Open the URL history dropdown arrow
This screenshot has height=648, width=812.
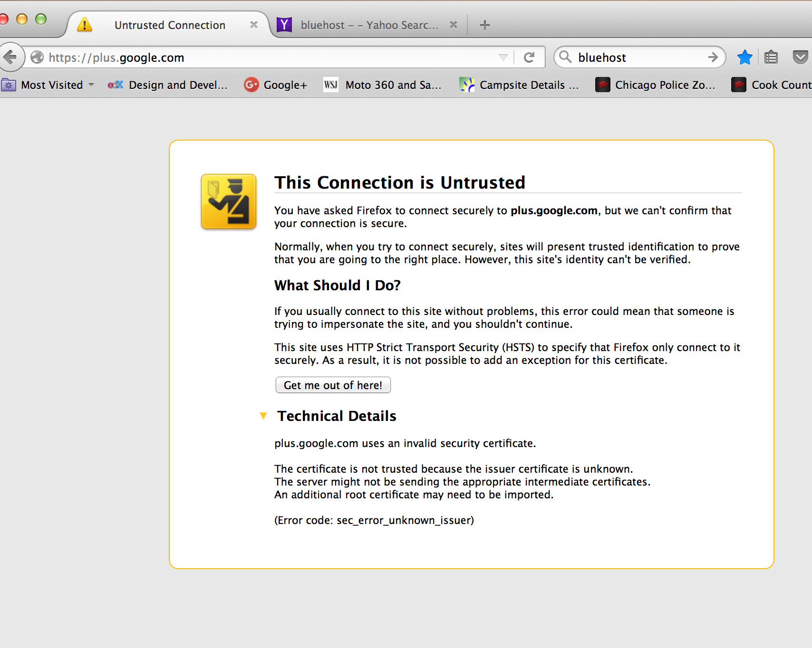coord(503,57)
